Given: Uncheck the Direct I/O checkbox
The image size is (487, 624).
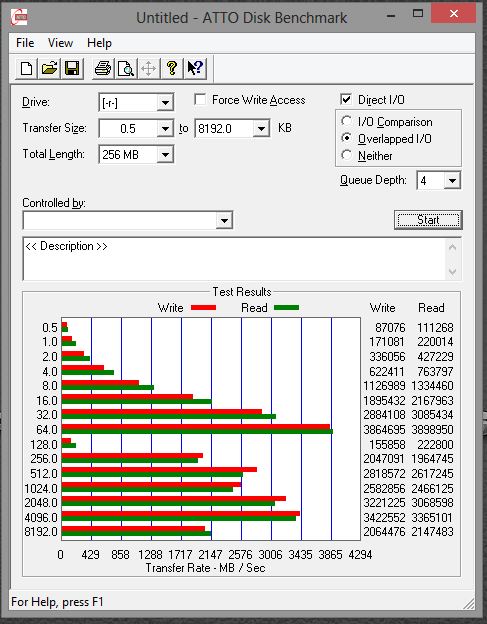Looking at the screenshot, I should [x=346, y=99].
